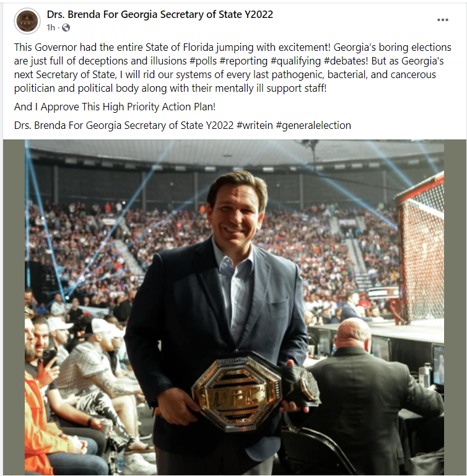Screen dimensions: 467x476
Task: Open the Drs. Brenda page name header link
Action: pyautogui.click(x=160, y=14)
